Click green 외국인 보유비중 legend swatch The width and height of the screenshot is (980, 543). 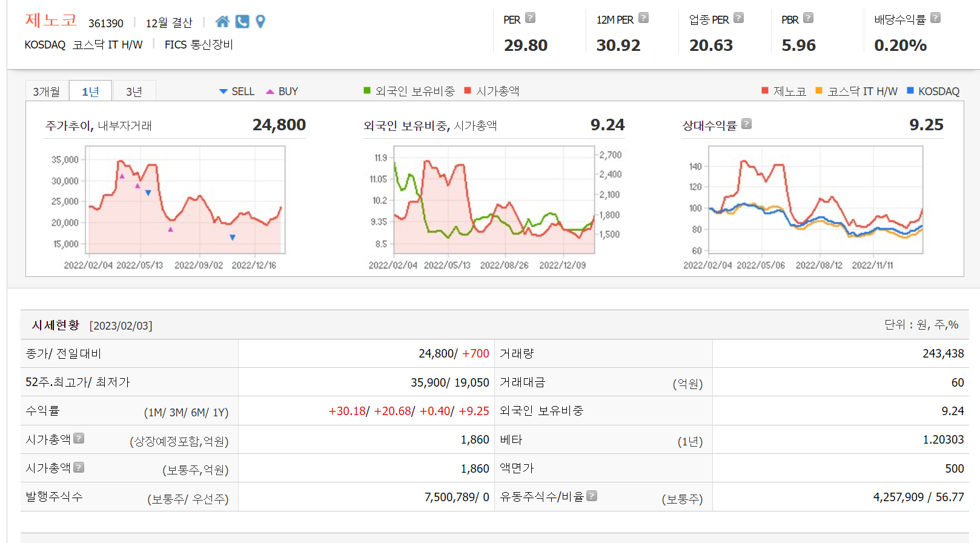point(366,91)
